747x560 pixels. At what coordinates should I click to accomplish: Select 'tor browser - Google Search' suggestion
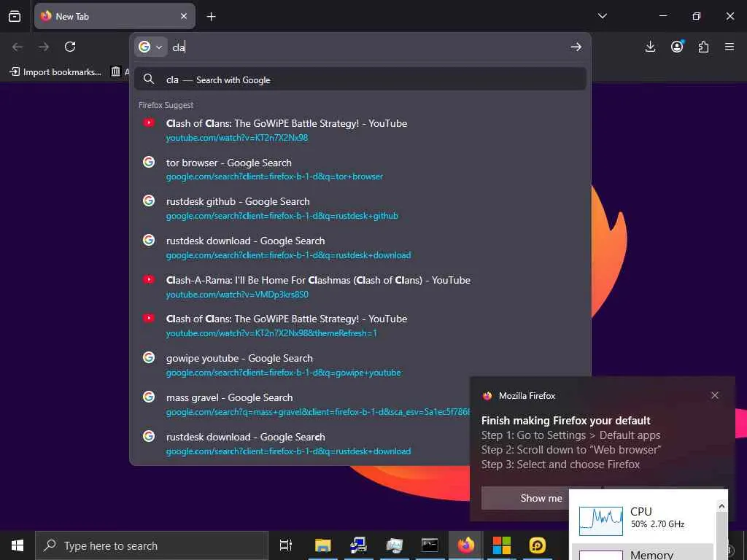coord(360,169)
